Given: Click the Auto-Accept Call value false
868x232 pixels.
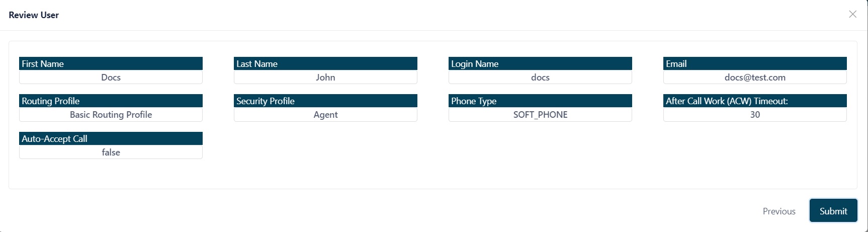Looking at the screenshot, I should tap(111, 152).
